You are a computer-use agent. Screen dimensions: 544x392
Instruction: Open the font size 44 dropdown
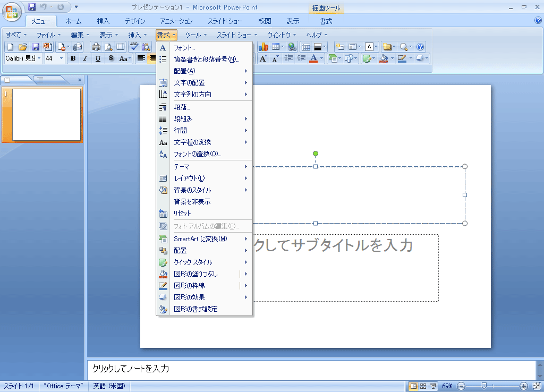click(62, 58)
